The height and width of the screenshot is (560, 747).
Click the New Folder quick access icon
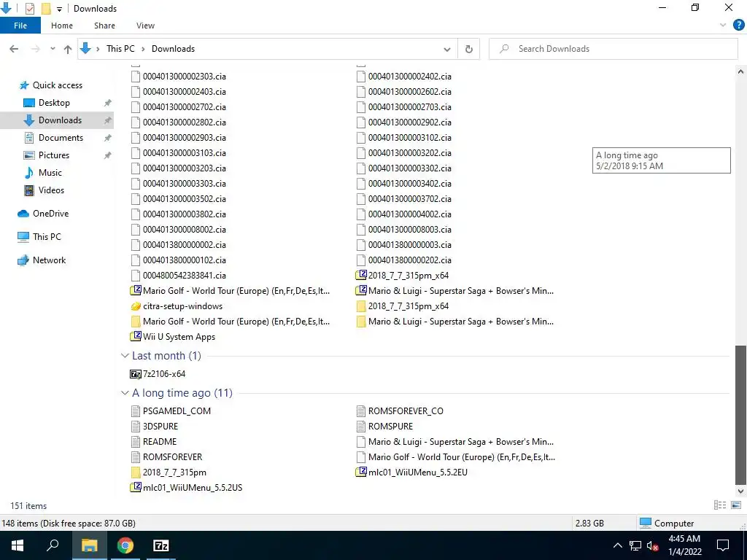(x=46, y=9)
